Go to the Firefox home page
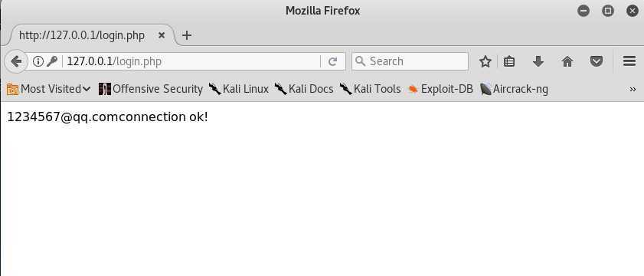 [567, 61]
